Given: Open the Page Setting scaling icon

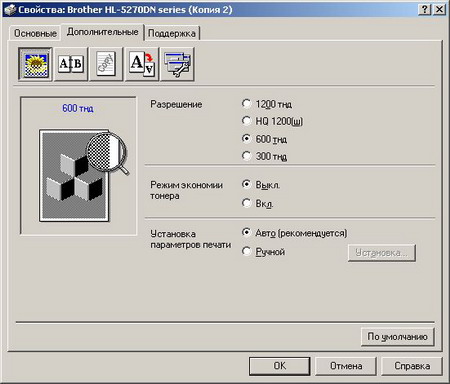Looking at the screenshot, I should [x=142, y=64].
